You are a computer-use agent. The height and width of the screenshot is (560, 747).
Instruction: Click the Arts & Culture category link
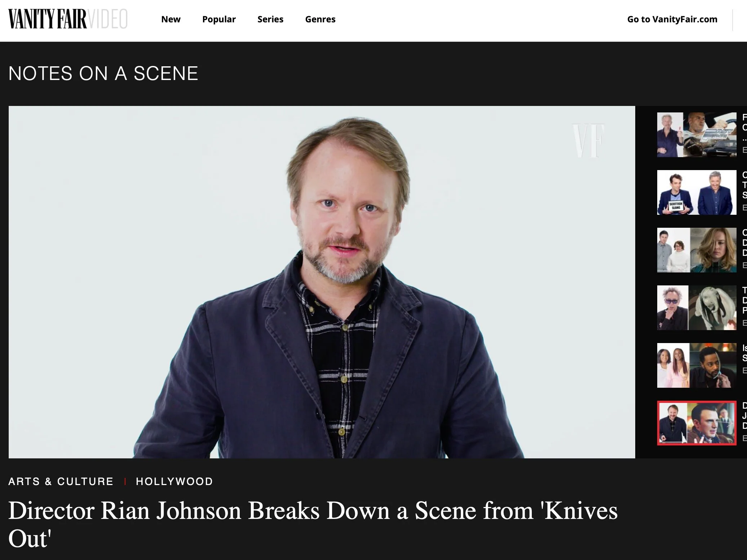click(61, 481)
